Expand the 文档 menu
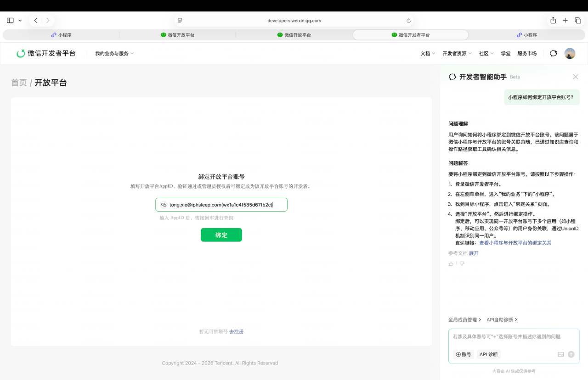The height and width of the screenshot is (380, 588). [428, 54]
